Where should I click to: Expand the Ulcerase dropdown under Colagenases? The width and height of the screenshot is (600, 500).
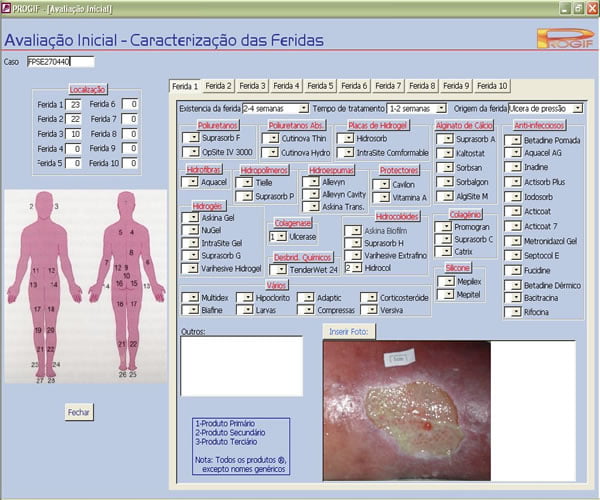(280, 236)
